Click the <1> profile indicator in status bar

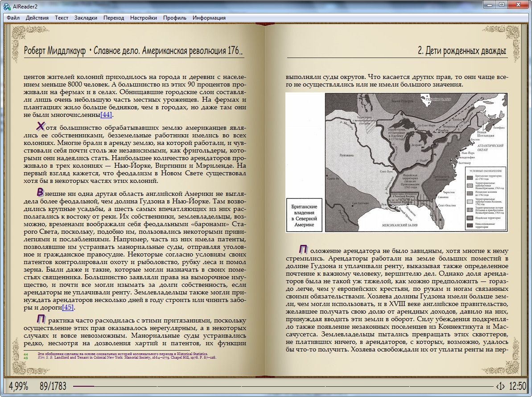click(500, 386)
